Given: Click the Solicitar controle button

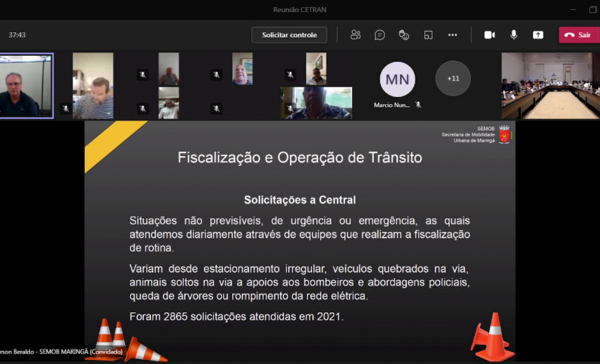Looking at the screenshot, I should click(289, 35).
